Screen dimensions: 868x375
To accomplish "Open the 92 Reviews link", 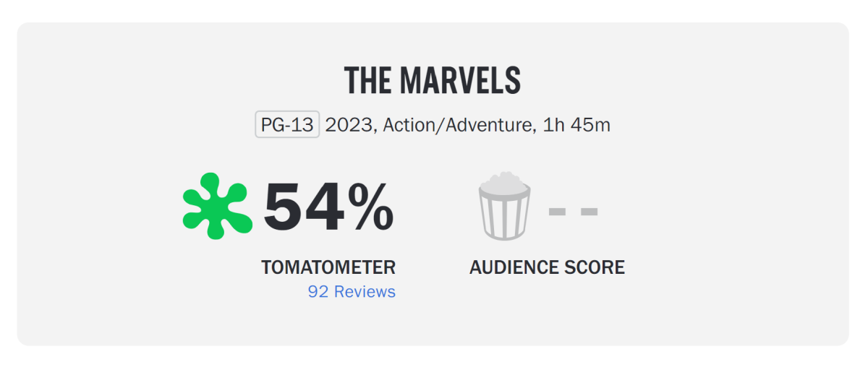I will (352, 292).
